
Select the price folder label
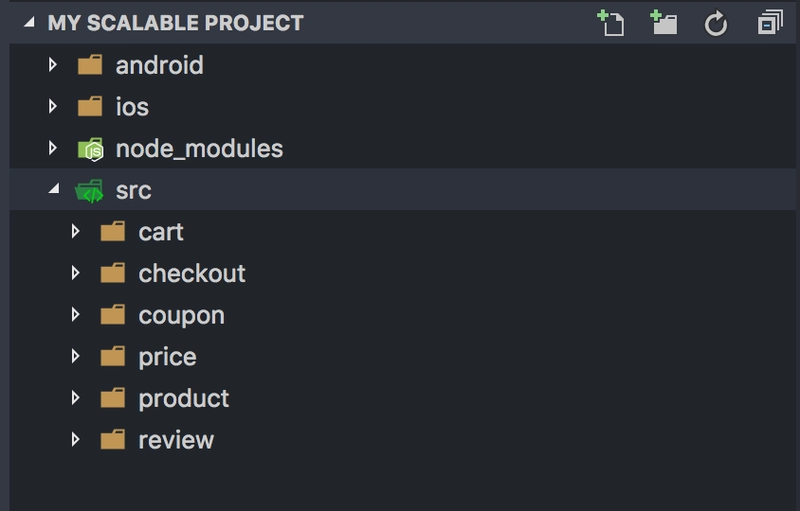pyautogui.click(x=167, y=357)
